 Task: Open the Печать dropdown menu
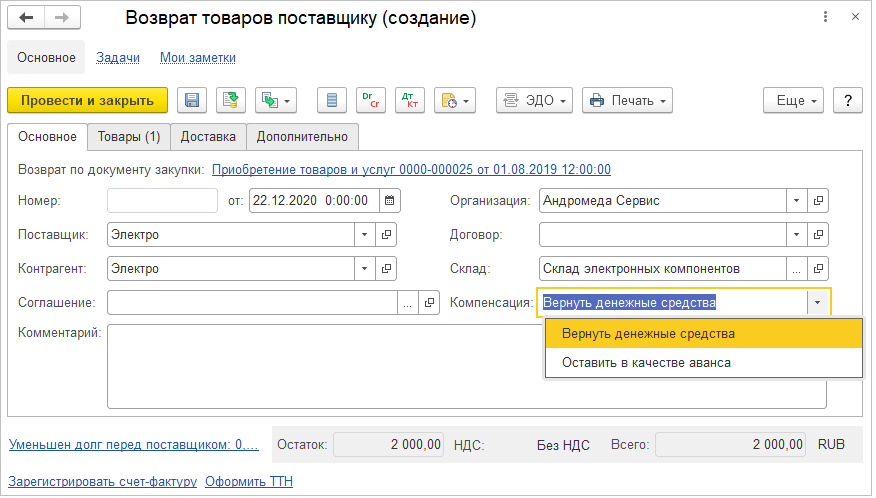coord(627,100)
